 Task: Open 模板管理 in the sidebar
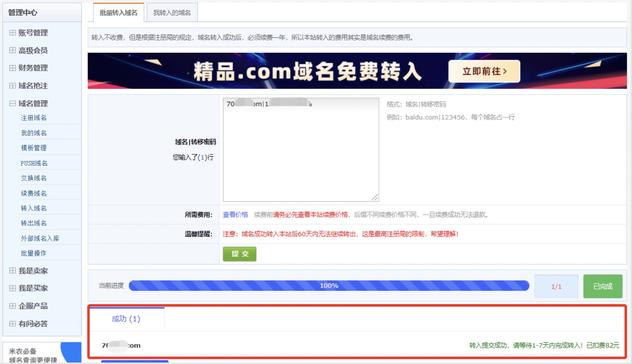34,148
